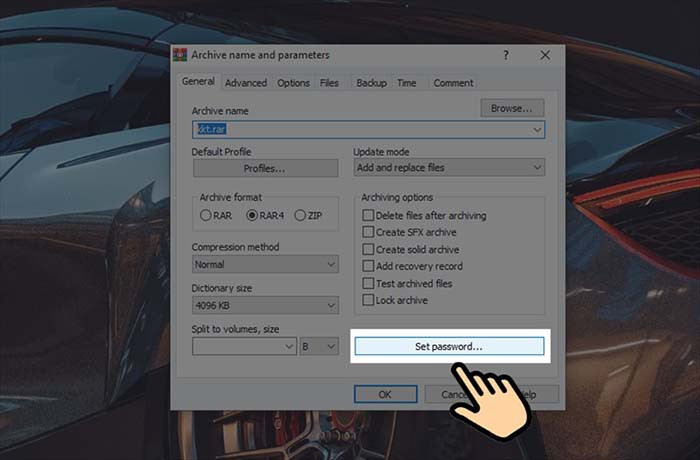Click the WinRAR icon in title bar
The width and height of the screenshot is (700, 460).
[x=180, y=54]
